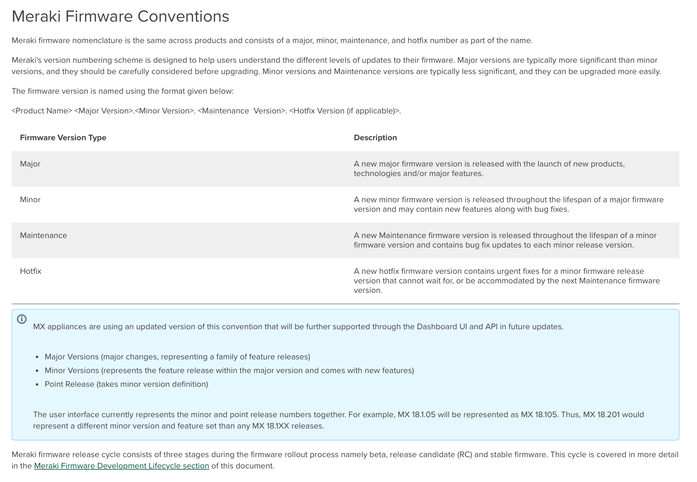Click the Product Name firmware format line
This screenshot has height=482, width=697.
point(206,110)
